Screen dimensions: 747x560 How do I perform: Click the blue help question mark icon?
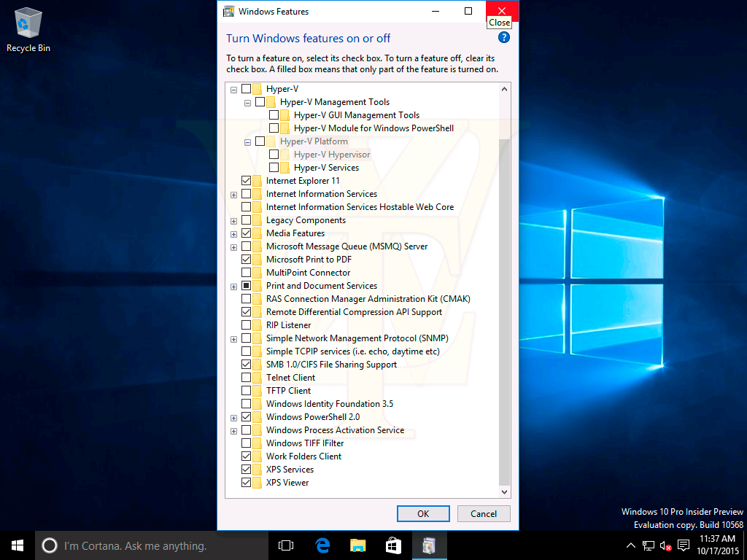(x=503, y=38)
